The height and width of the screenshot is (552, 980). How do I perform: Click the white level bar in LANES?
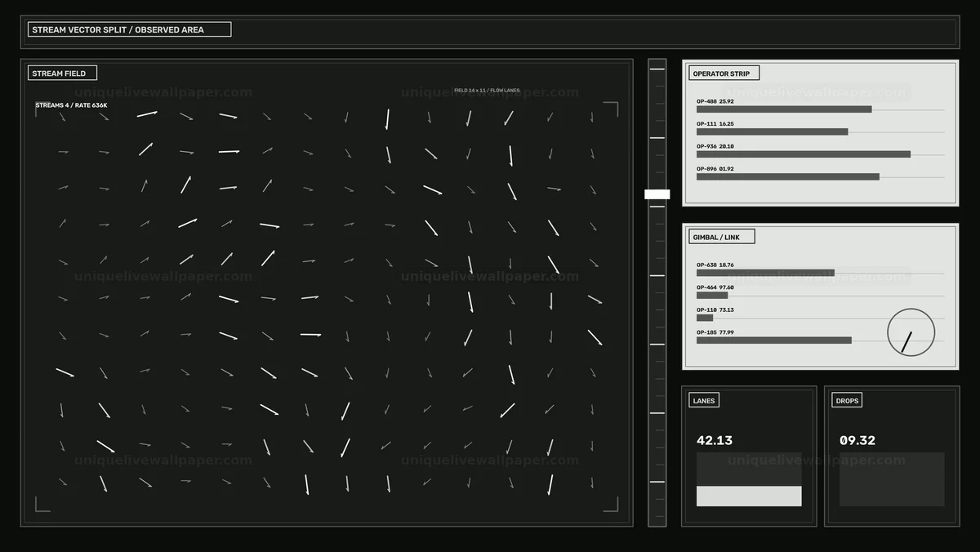pyautogui.click(x=749, y=496)
